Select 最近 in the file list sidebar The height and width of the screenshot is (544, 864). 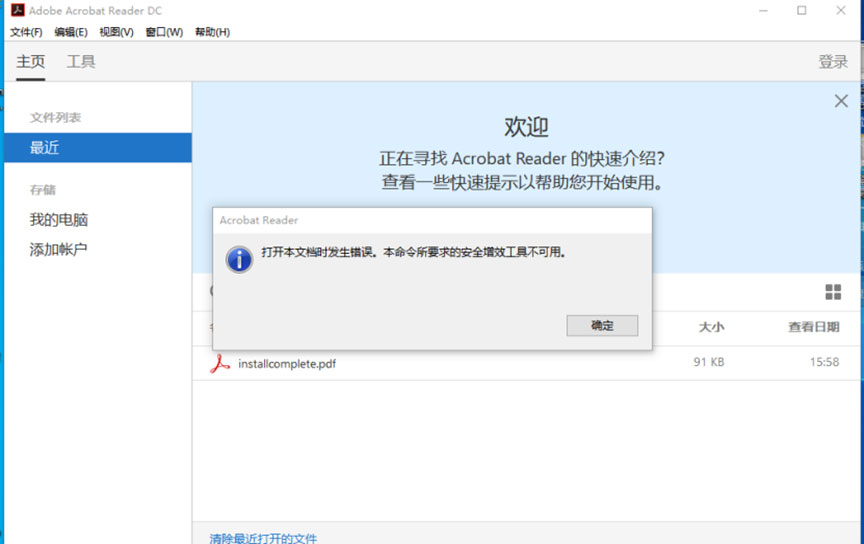tap(98, 148)
